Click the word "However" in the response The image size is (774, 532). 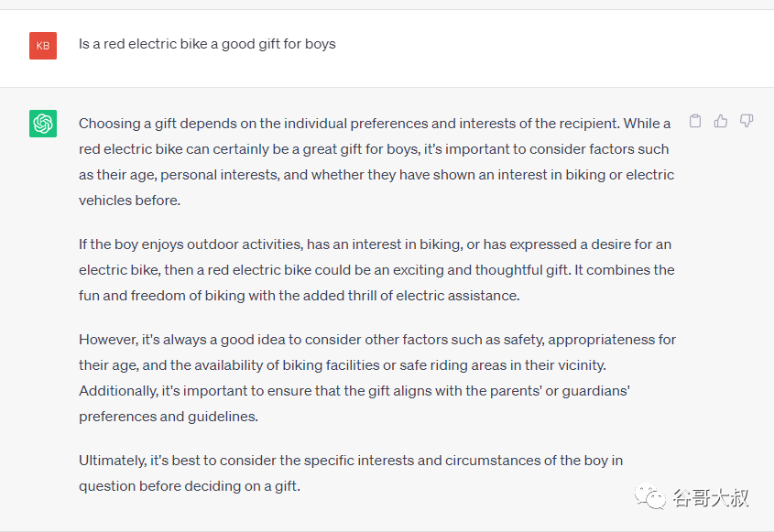pyautogui.click(x=107, y=340)
